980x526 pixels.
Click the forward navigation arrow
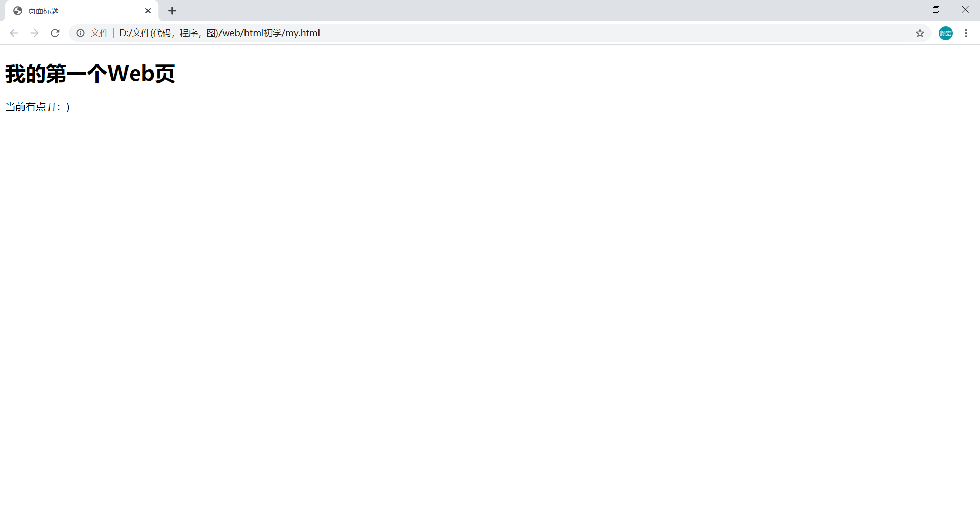[x=34, y=33]
